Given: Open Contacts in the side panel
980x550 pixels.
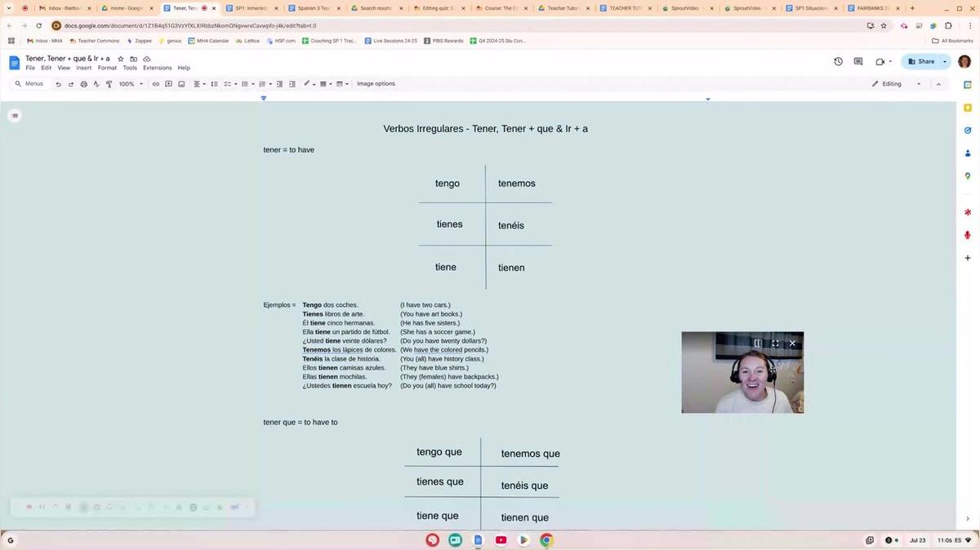Looking at the screenshot, I should (x=968, y=153).
